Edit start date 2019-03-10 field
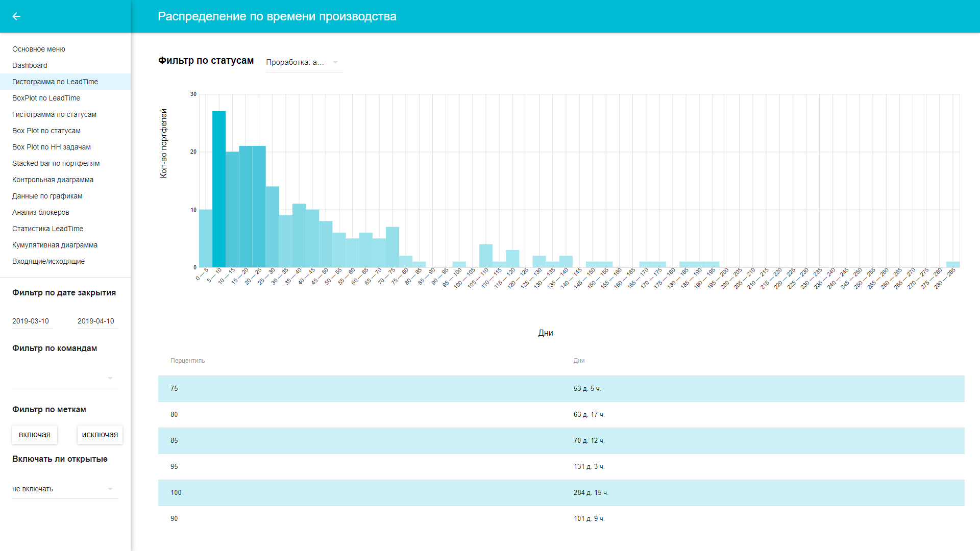The image size is (980, 551). click(x=31, y=321)
